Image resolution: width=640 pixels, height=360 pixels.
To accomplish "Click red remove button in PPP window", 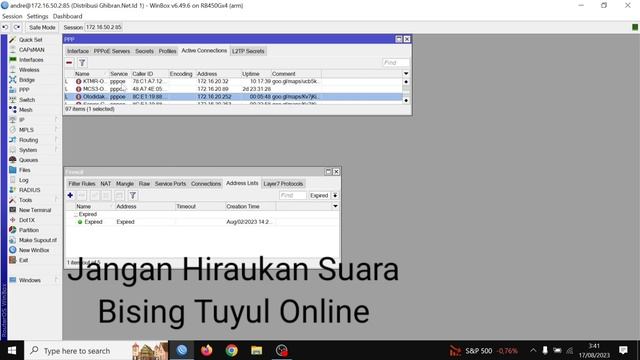I will tap(69, 62).
